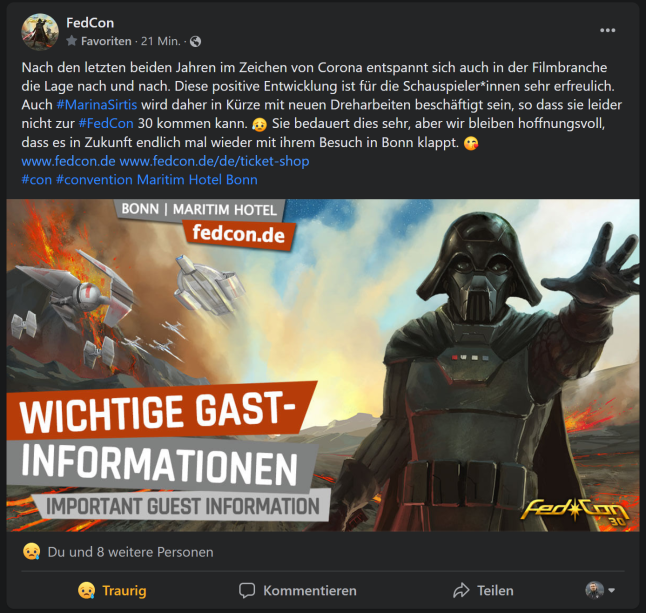Image resolution: width=646 pixels, height=613 pixels.
Task: Open the post image with Wichtige Gast-Informationen
Action: pyautogui.click(x=323, y=365)
